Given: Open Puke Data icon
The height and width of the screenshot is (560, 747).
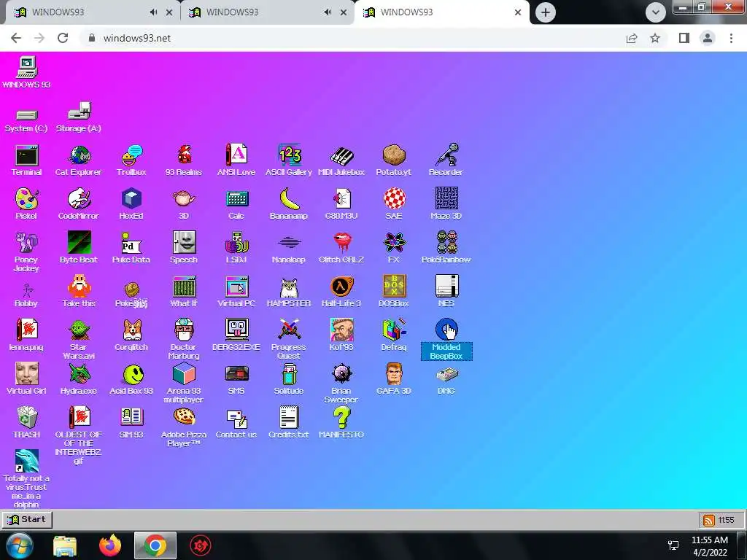Looking at the screenshot, I should tap(131, 243).
